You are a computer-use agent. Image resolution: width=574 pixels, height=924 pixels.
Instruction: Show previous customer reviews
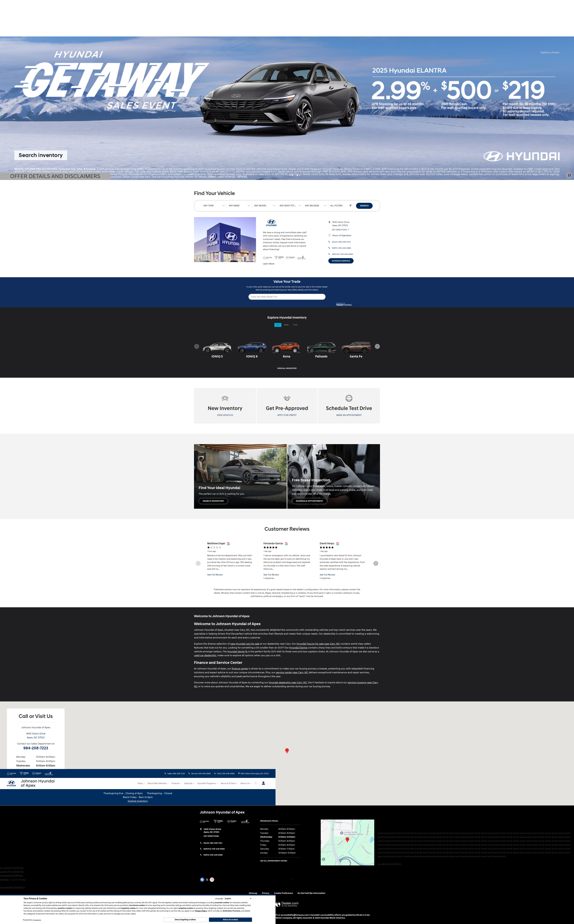[198, 563]
